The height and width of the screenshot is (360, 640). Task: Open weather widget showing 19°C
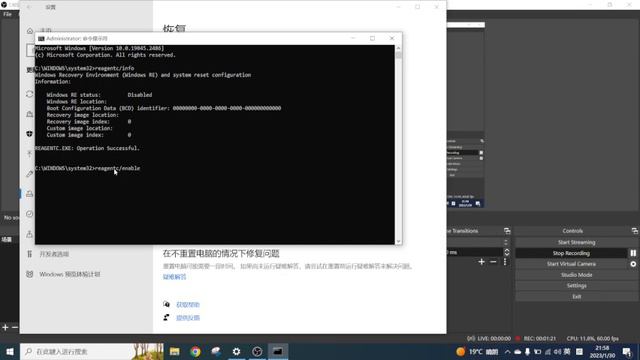point(477,351)
